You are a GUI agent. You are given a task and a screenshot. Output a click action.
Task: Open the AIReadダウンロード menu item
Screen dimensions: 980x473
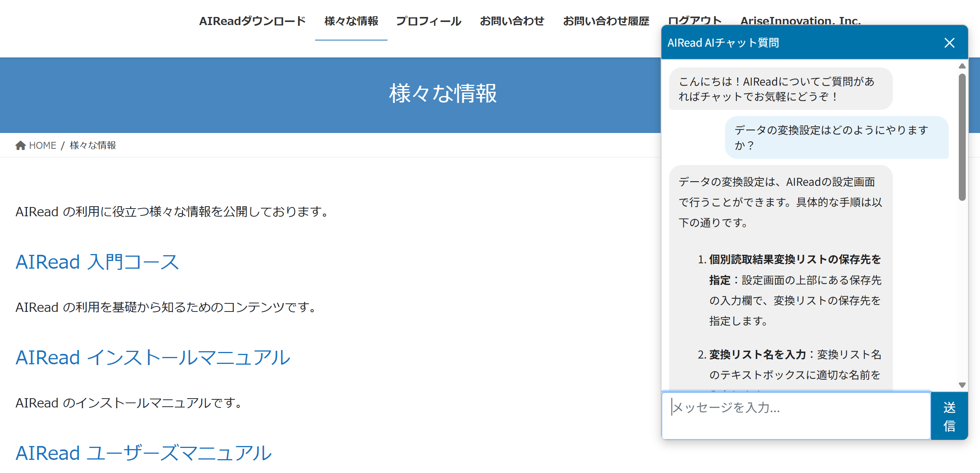(252, 21)
